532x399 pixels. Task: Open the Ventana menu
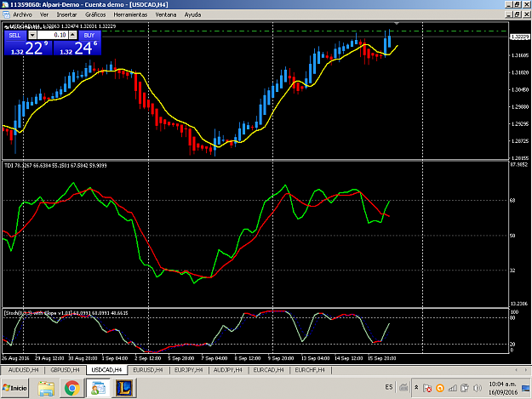click(x=166, y=14)
